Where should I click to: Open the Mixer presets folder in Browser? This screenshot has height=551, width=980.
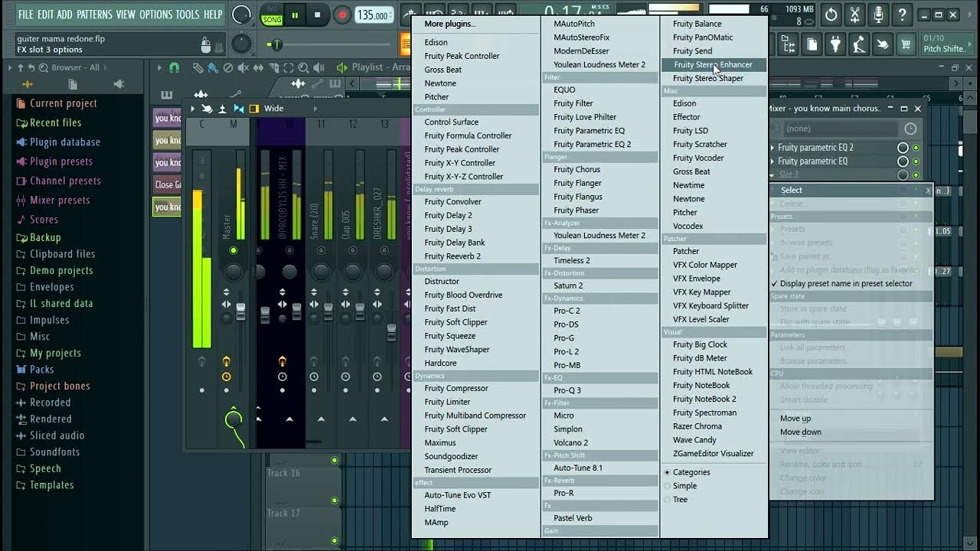point(60,200)
